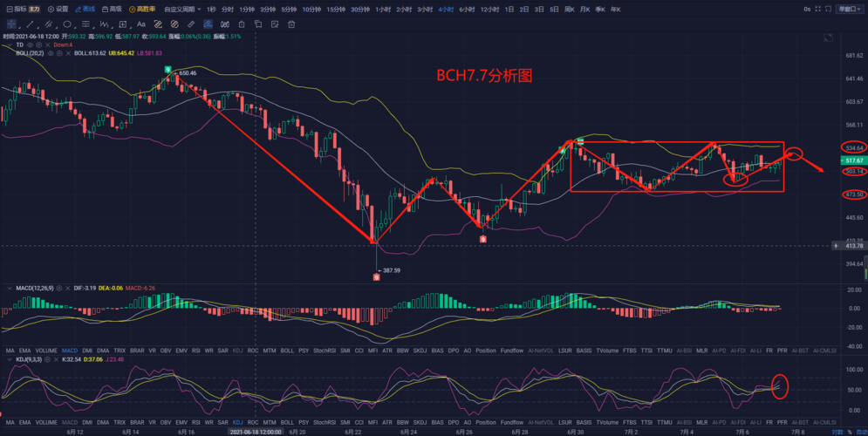The width and height of the screenshot is (868, 436).
Task: Open the 设置 settings button
Action: 58,9
